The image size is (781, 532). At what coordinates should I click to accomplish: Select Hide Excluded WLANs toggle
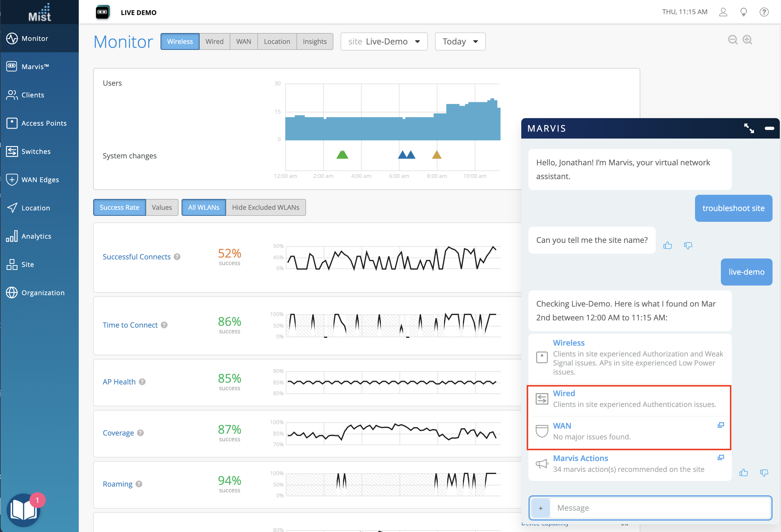(x=265, y=207)
